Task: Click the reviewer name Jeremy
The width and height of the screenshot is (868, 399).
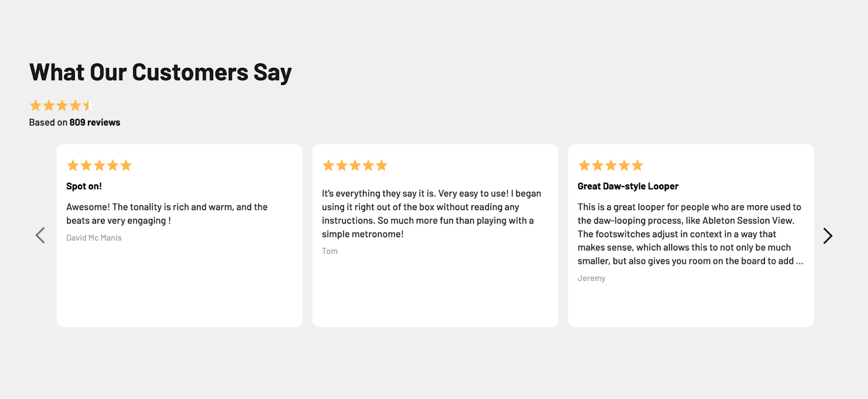Action: coord(591,278)
